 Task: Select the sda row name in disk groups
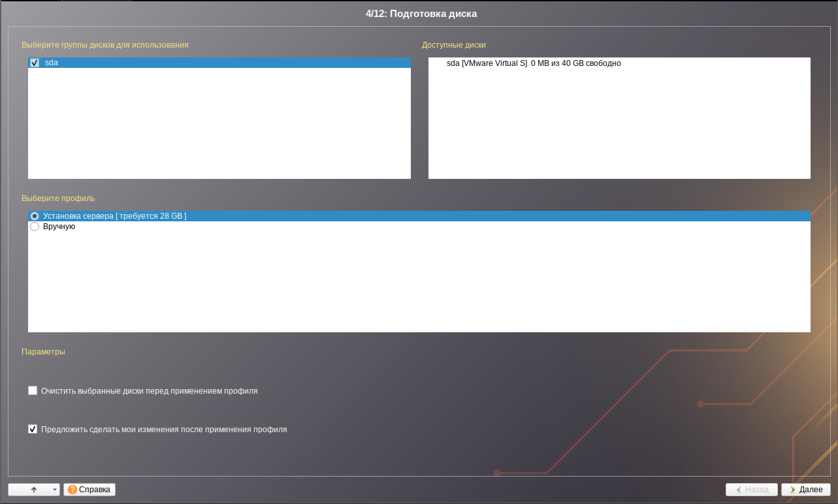point(52,63)
